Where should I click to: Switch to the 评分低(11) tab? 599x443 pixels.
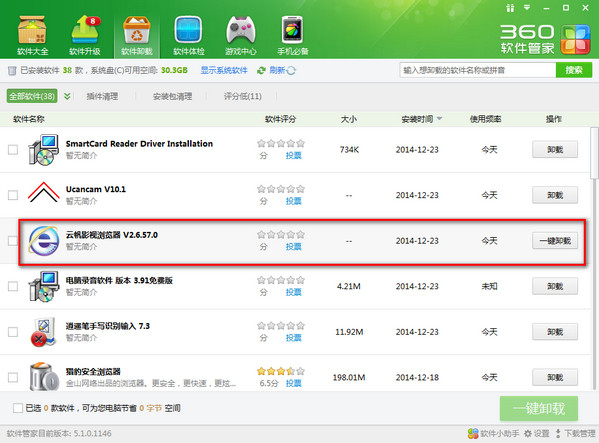[243, 96]
